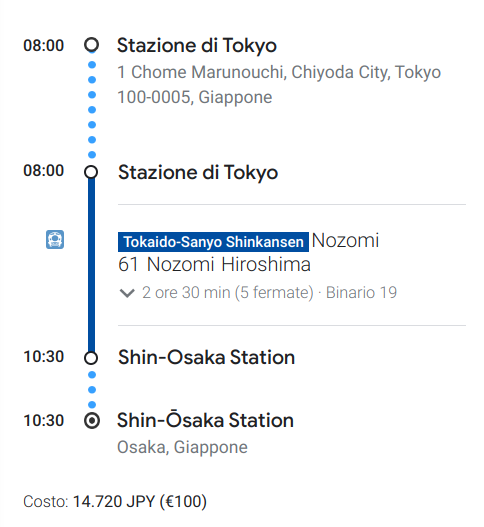Viewport: 484px width, 527px height.
Task: Click the Osaka, Giappone subtitle
Action: (182, 447)
